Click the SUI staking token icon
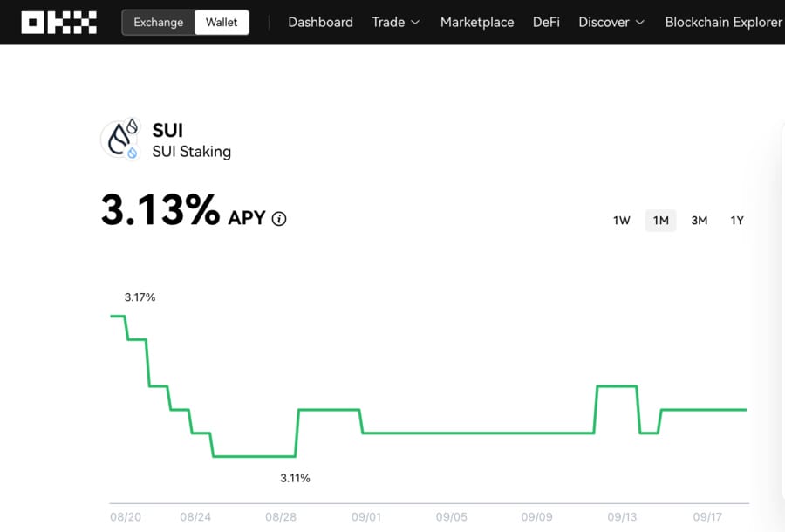Screen dimensions: 785x532 (120, 140)
